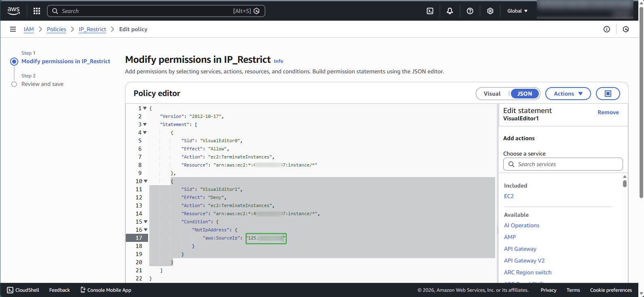Click the Search services input field

pyautogui.click(x=563, y=164)
